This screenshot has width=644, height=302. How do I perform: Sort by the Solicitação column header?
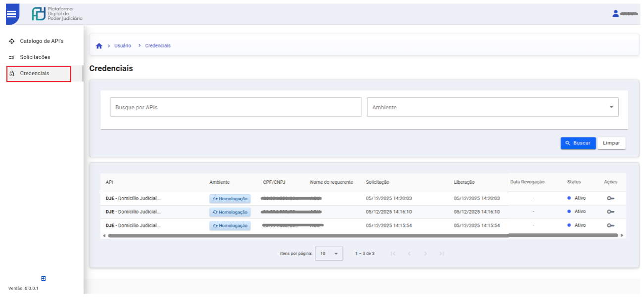pyautogui.click(x=377, y=182)
